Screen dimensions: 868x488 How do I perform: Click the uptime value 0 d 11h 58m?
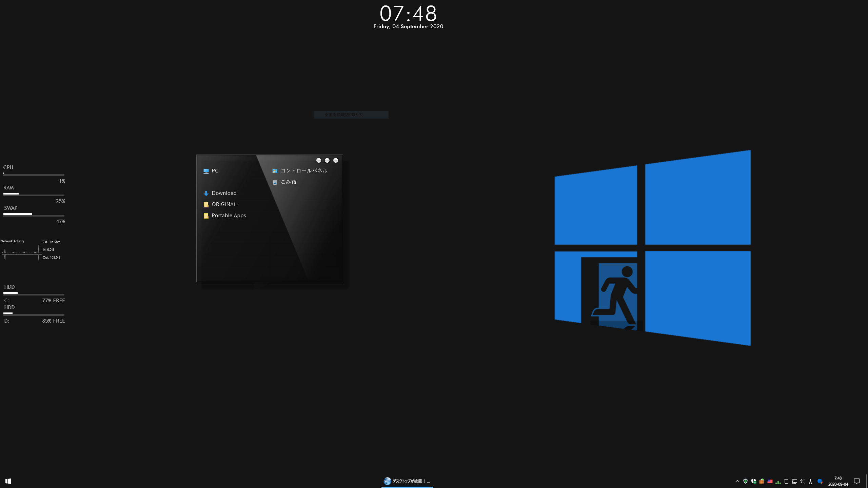coord(52,242)
